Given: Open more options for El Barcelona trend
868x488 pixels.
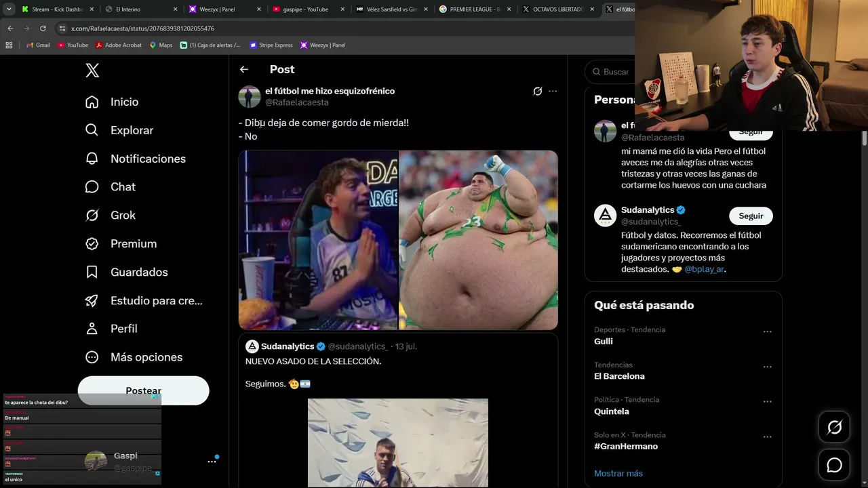Looking at the screenshot, I should click(x=768, y=367).
